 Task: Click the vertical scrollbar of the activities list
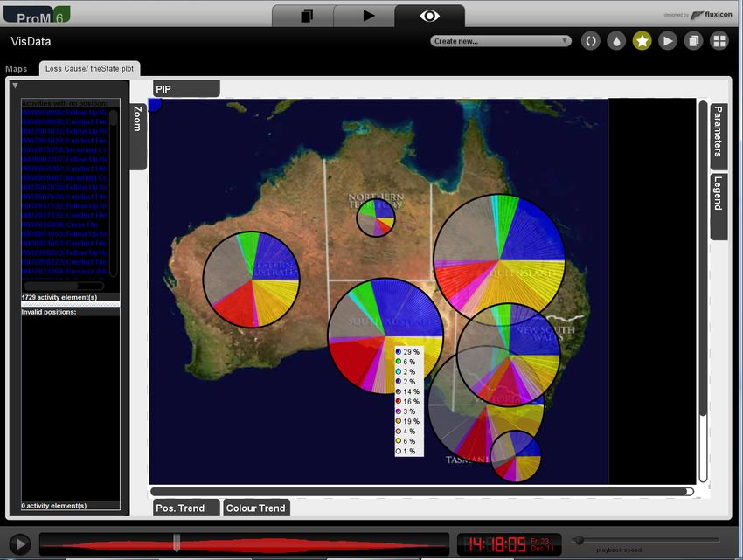pos(114,193)
